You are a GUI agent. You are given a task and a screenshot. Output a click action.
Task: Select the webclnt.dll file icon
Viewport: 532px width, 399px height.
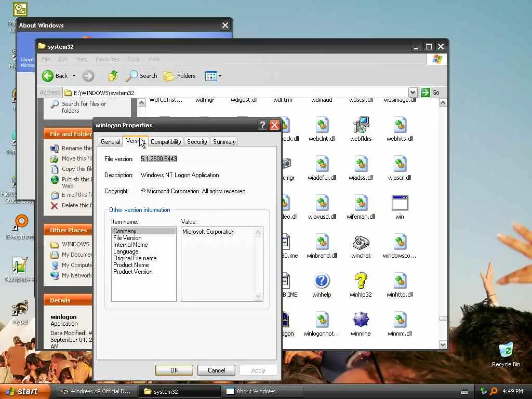[x=322, y=125]
